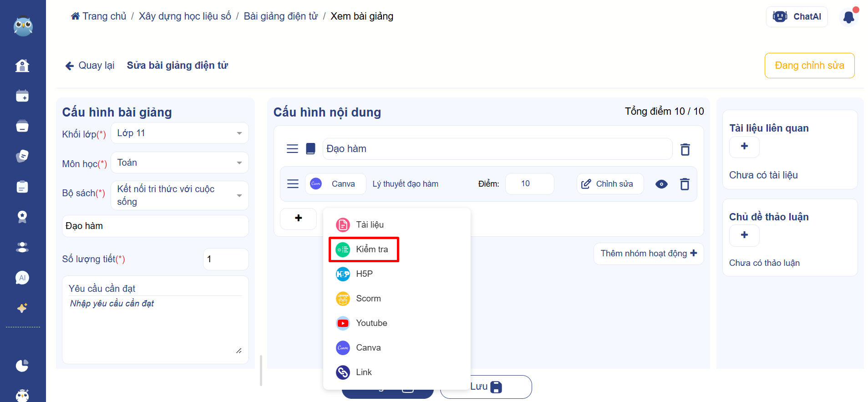Select H5P in the activity list
Viewport: 868px width, 402px height.
coord(364,274)
